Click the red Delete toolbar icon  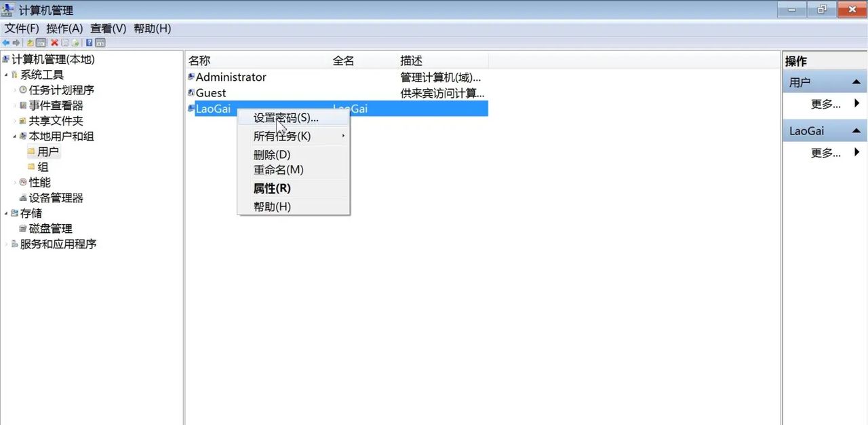54,42
